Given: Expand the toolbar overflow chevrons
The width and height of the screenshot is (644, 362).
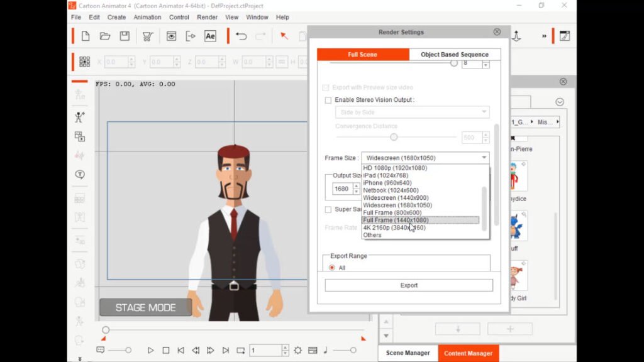Looking at the screenshot, I should (x=544, y=36).
